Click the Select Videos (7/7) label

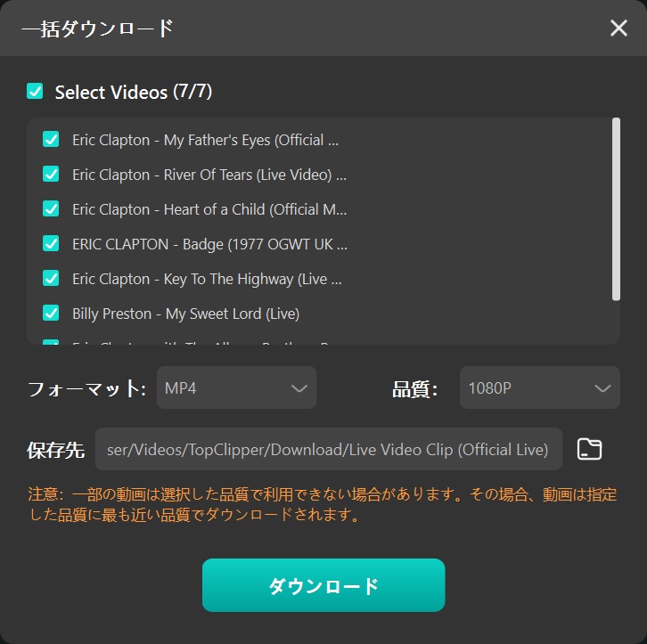click(134, 92)
